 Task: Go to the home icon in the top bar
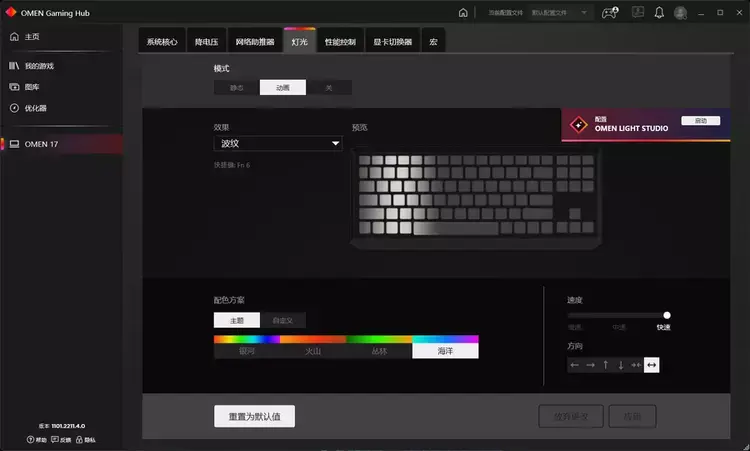point(463,13)
